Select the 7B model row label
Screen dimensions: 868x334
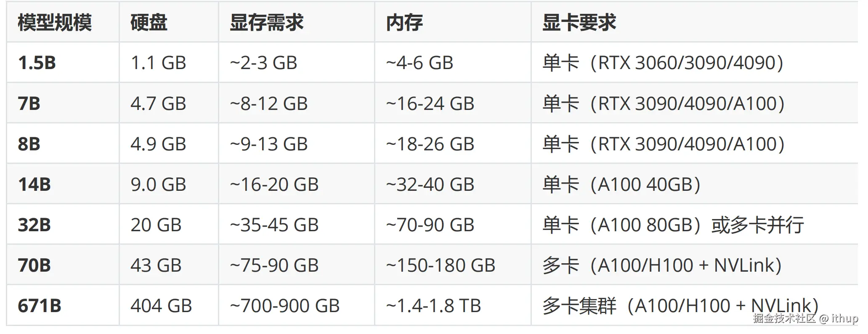29,103
